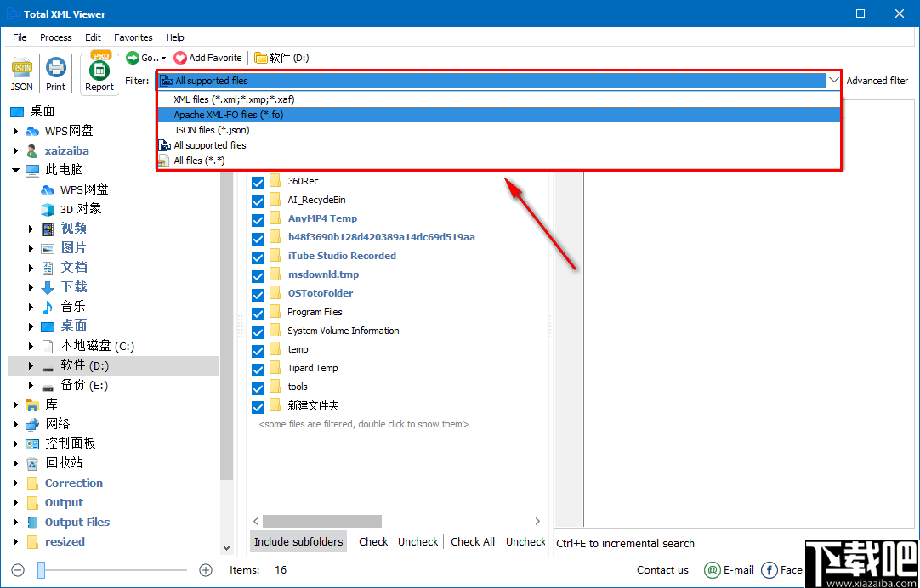Click the Check All button
Screen dimensions: 920x588
tap(472, 541)
